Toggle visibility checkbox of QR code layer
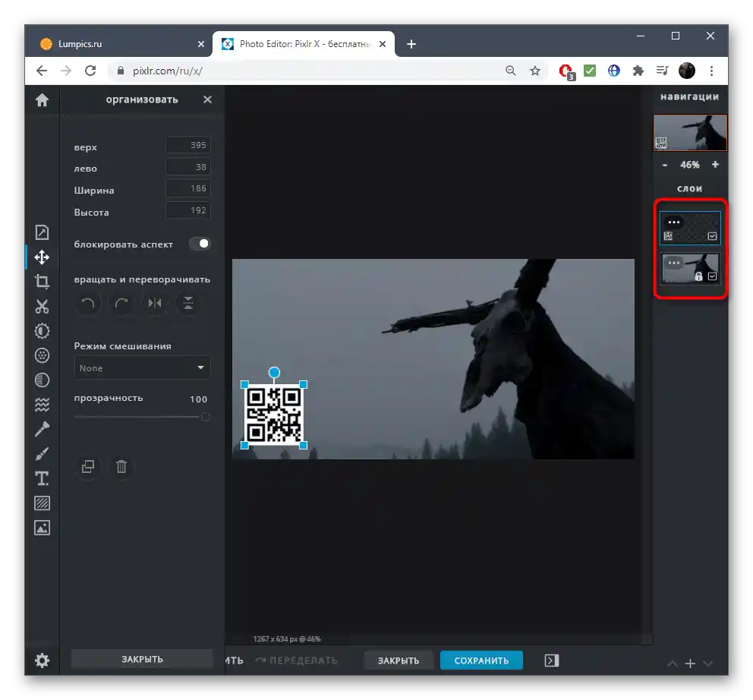Viewport: 753px width, 700px height. point(712,236)
